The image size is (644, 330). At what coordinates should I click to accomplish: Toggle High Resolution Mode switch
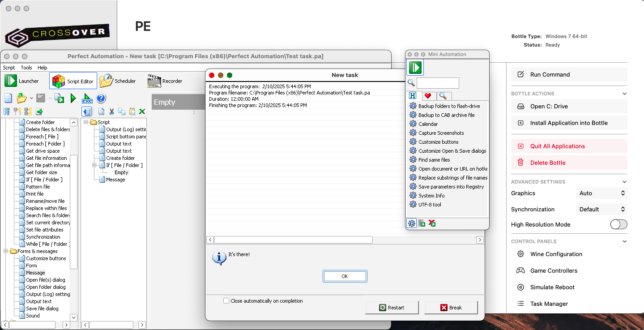618,224
